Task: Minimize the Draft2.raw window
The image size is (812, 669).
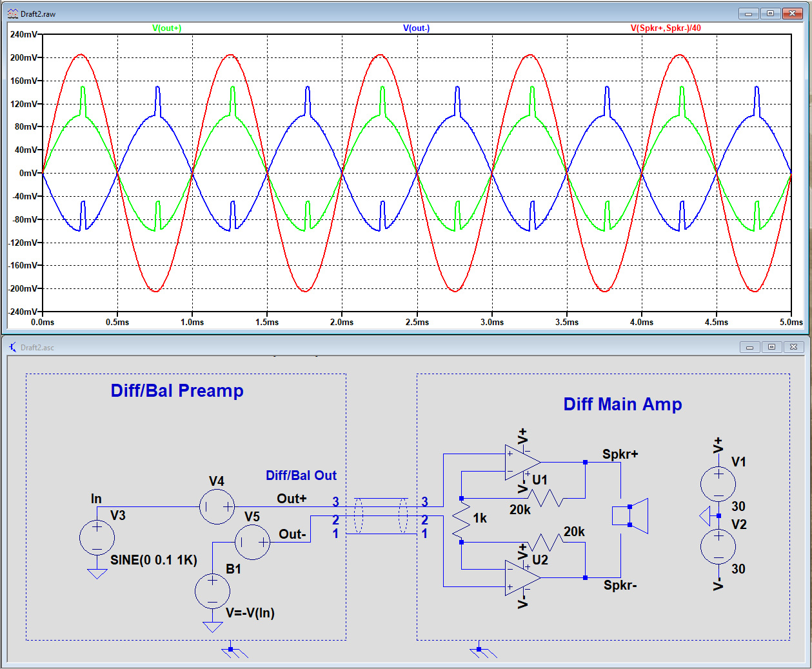Action: [748, 14]
